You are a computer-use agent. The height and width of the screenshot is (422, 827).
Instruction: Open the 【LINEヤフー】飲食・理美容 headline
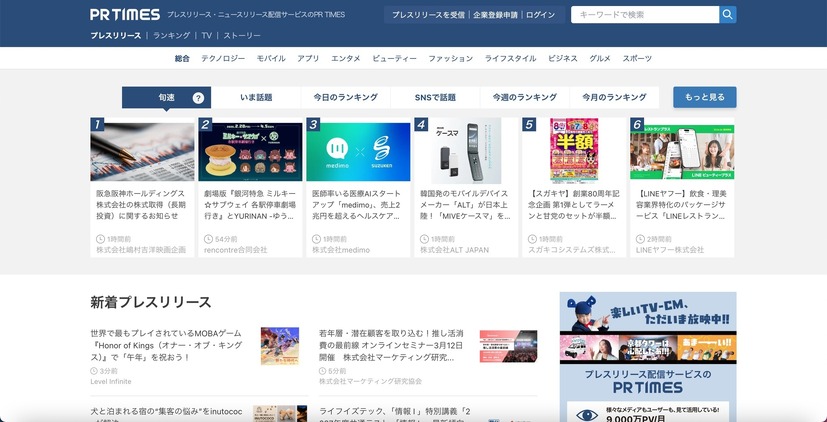[681, 205]
